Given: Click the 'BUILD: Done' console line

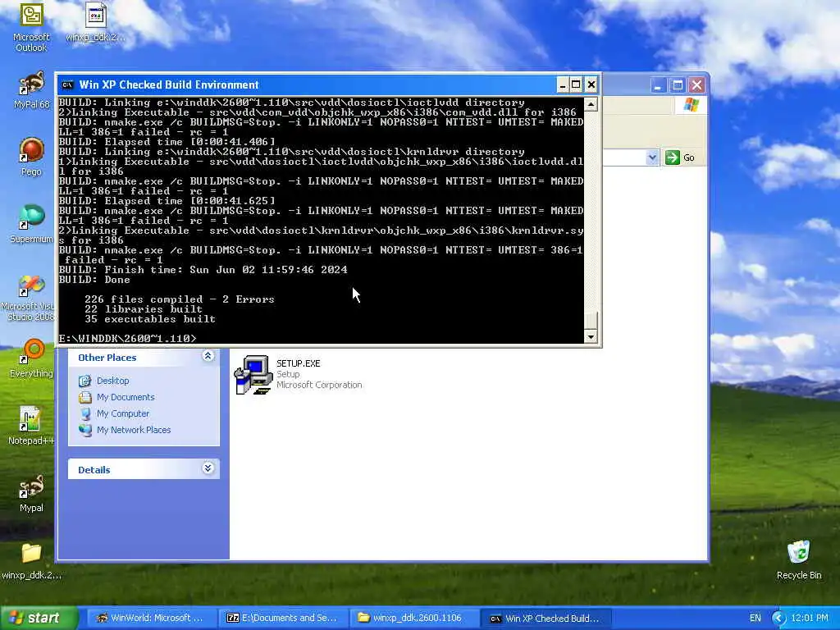Looking at the screenshot, I should [x=94, y=280].
